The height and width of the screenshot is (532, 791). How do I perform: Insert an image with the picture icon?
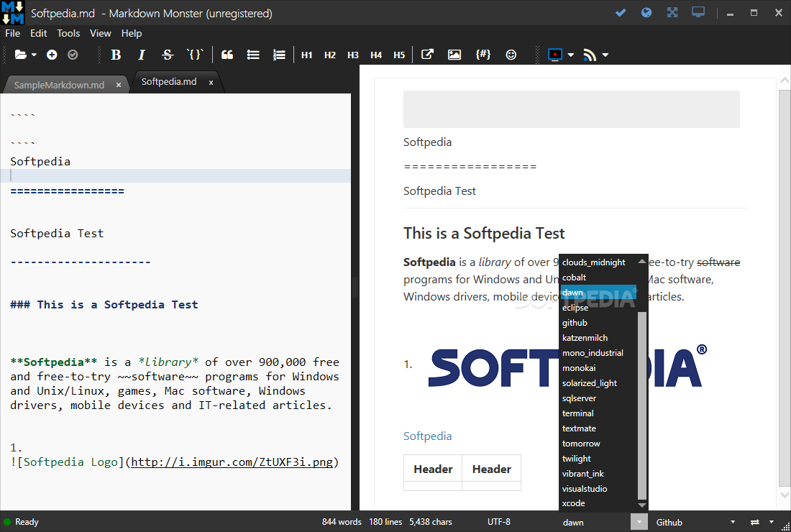pyautogui.click(x=454, y=55)
